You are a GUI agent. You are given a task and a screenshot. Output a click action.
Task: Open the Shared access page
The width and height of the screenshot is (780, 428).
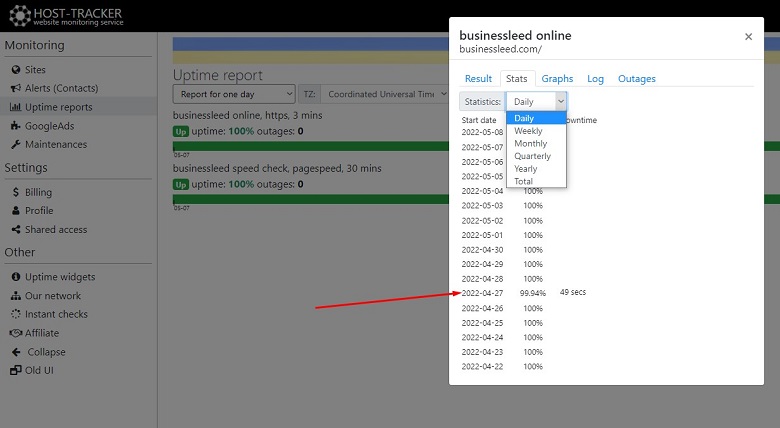coord(56,229)
